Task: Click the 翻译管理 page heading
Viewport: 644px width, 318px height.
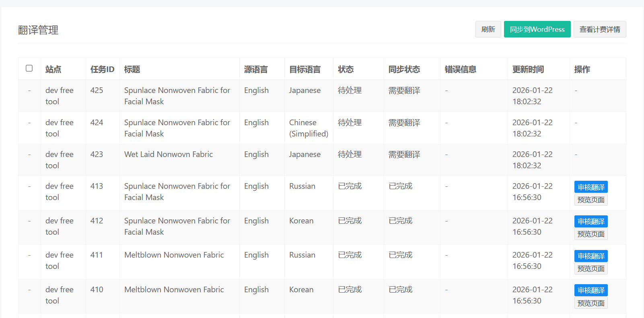Action: coord(38,30)
